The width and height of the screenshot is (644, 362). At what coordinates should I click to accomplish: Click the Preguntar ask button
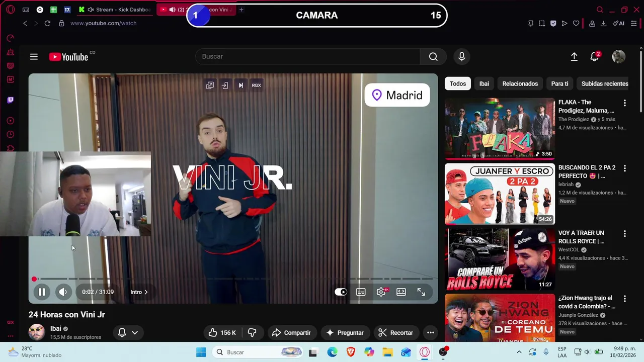tap(345, 332)
